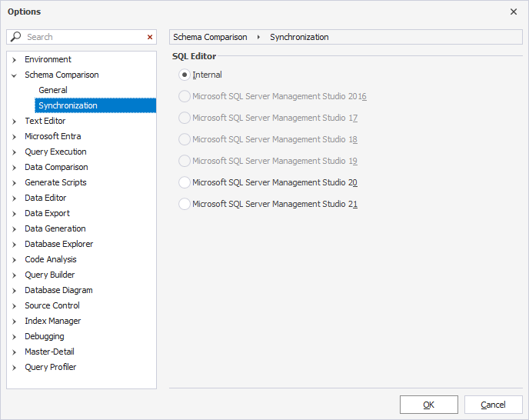Open the Data Editor category
This screenshot has width=529, height=420.
click(x=45, y=198)
